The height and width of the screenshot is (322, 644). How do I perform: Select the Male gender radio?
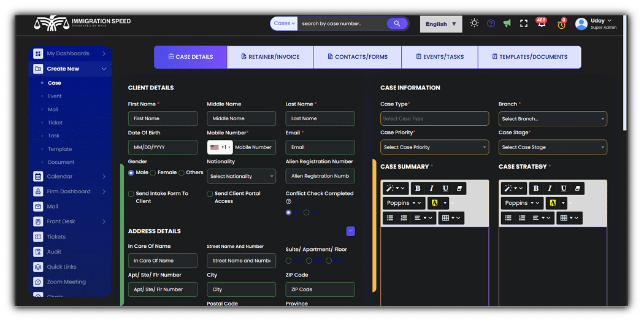(x=131, y=173)
